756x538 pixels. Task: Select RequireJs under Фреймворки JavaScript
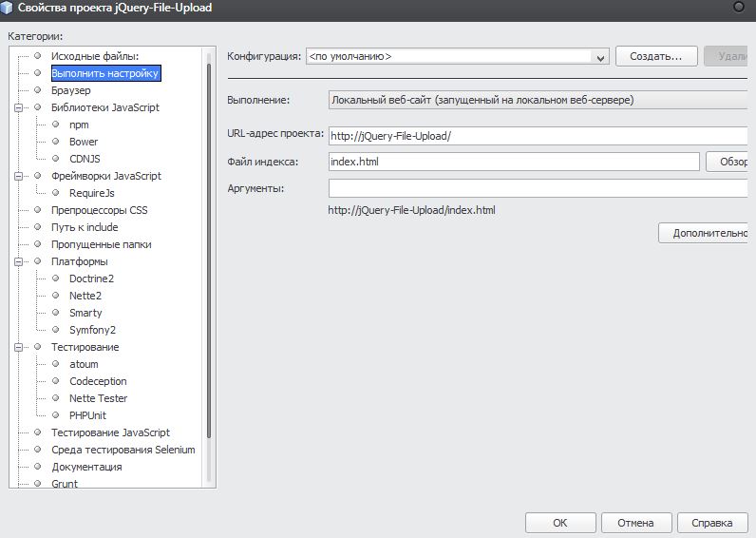91,193
